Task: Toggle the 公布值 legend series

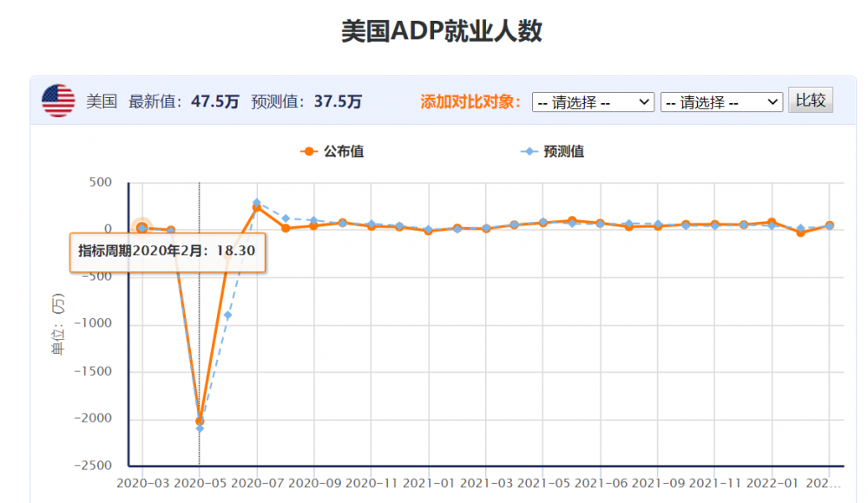Action: [x=332, y=151]
